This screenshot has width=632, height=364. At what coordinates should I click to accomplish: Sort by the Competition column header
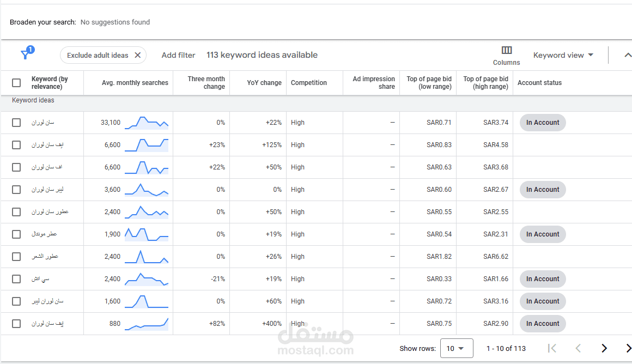click(309, 83)
